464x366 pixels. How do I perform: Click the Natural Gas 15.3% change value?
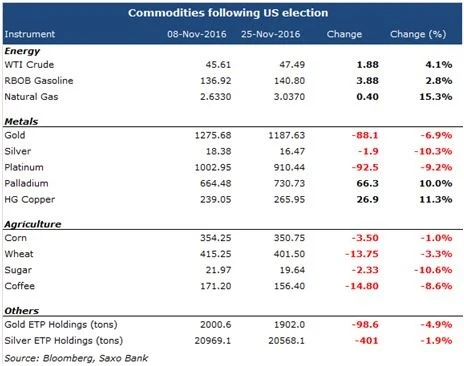point(436,97)
